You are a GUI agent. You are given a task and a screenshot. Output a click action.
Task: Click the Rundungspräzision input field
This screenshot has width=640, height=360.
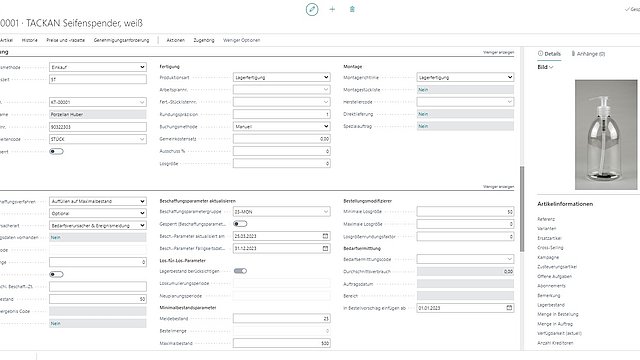pyautogui.click(x=282, y=114)
